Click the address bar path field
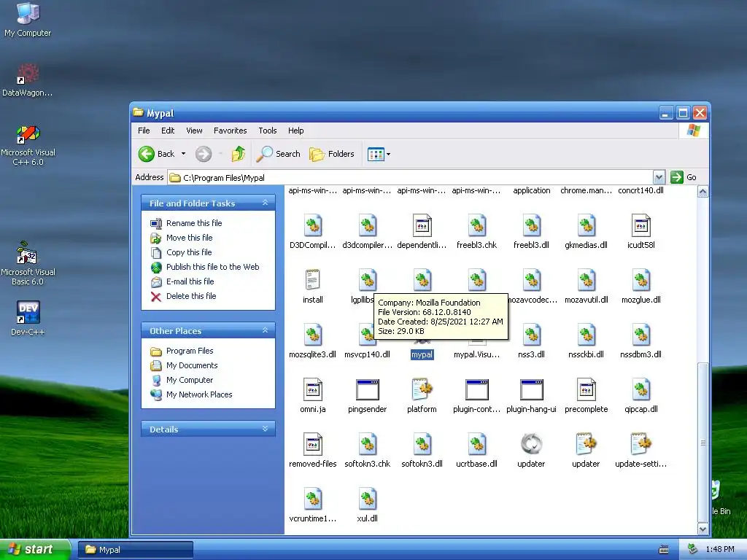This screenshot has height=560, width=747. pos(411,178)
